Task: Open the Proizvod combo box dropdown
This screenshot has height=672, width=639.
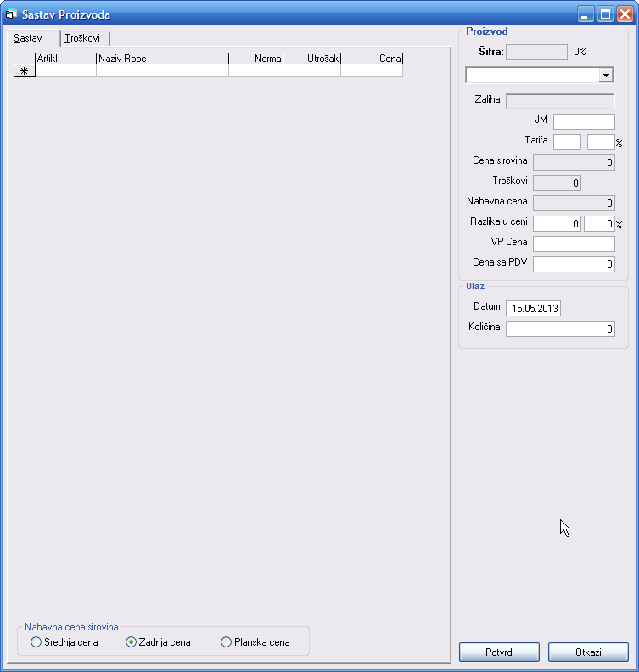Action: point(606,76)
